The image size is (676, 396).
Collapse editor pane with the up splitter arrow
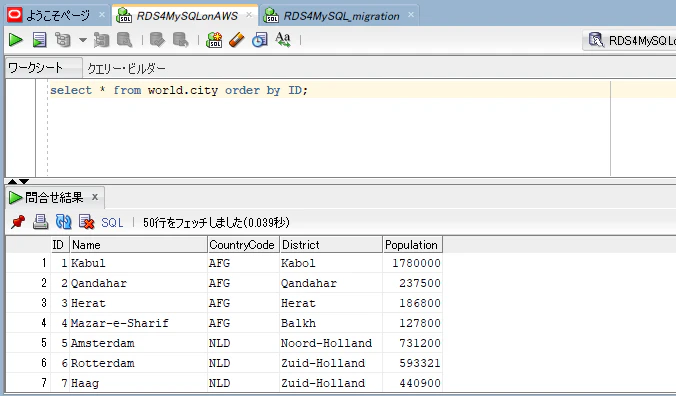pyautogui.click(x=13, y=181)
